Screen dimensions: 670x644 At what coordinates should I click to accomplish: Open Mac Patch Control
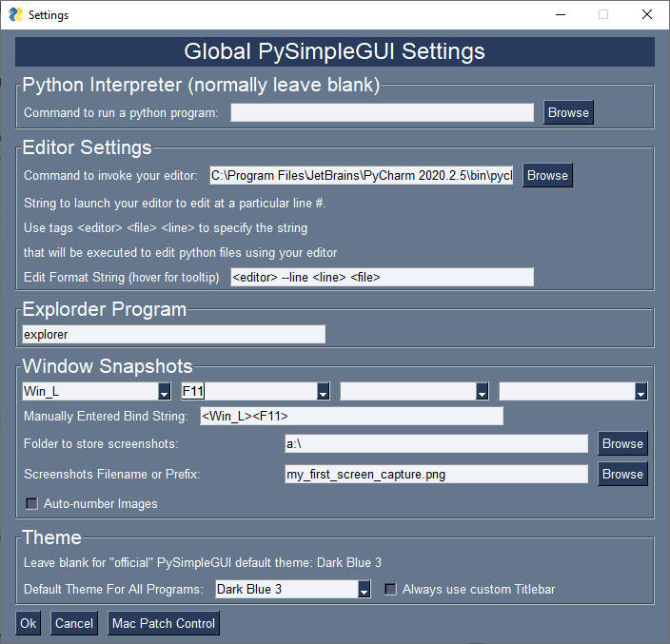tap(164, 623)
